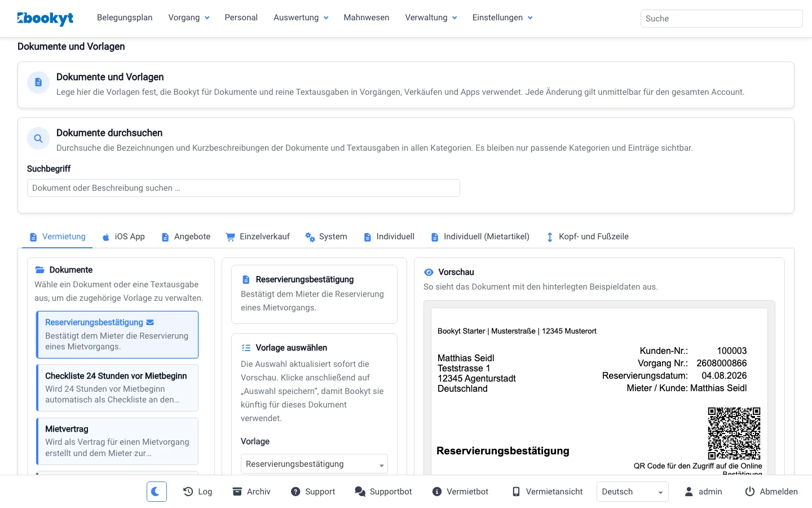
Task: Click the Vorschau eye icon
Action: click(429, 272)
